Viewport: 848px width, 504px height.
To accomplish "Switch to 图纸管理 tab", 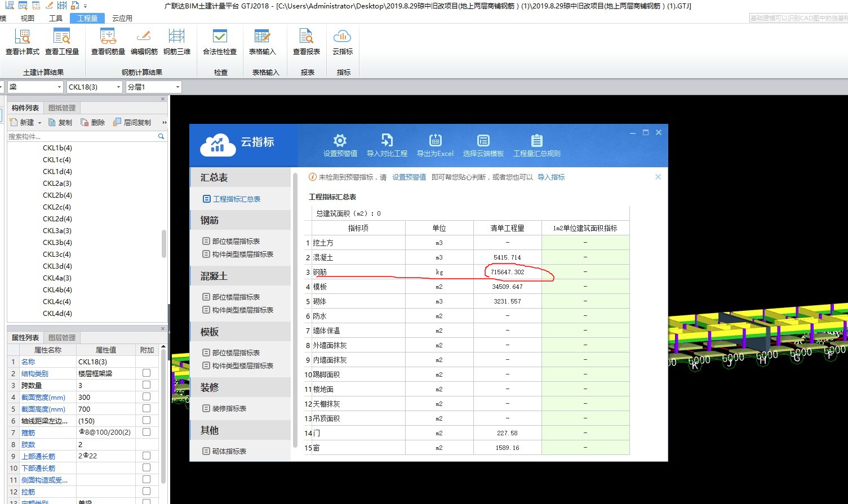I will click(62, 108).
